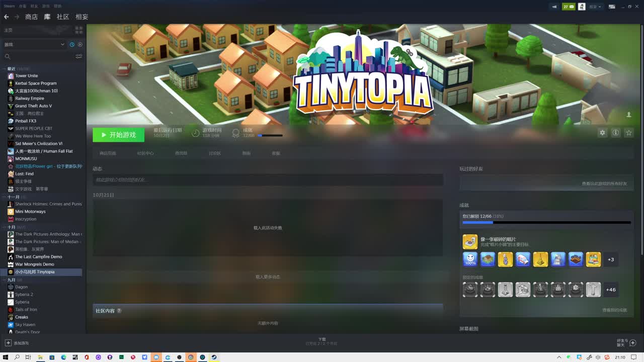Add Tinytopia to favorites star

click(628, 133)
